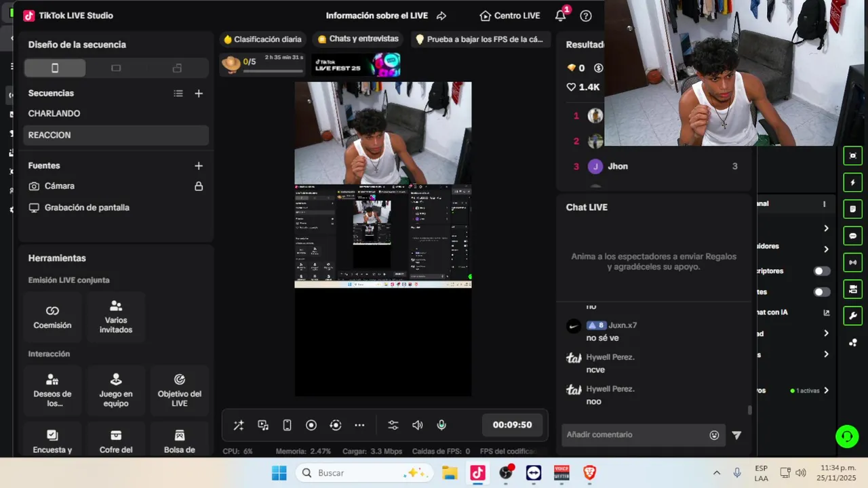Open the notifications bell

561,16
